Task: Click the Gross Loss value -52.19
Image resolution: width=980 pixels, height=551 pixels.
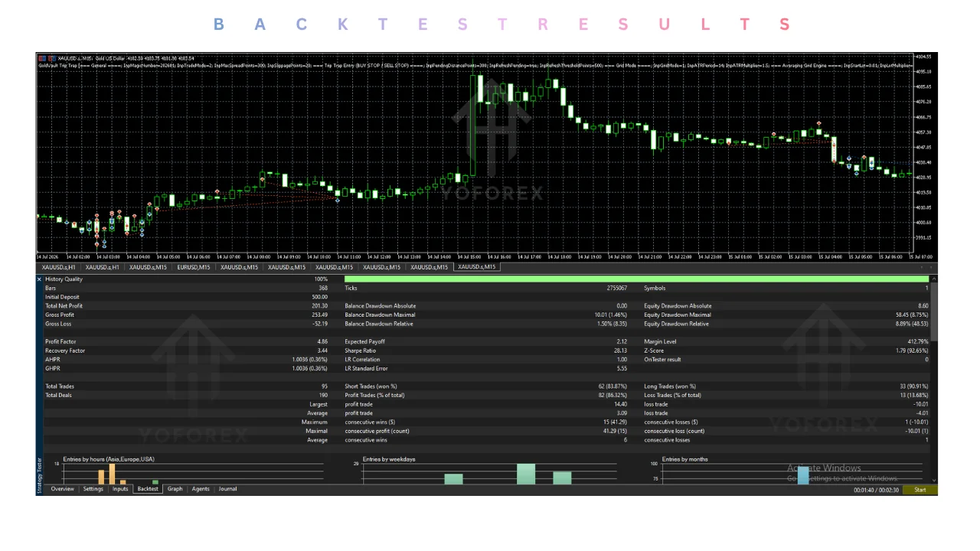Action: 319,324
